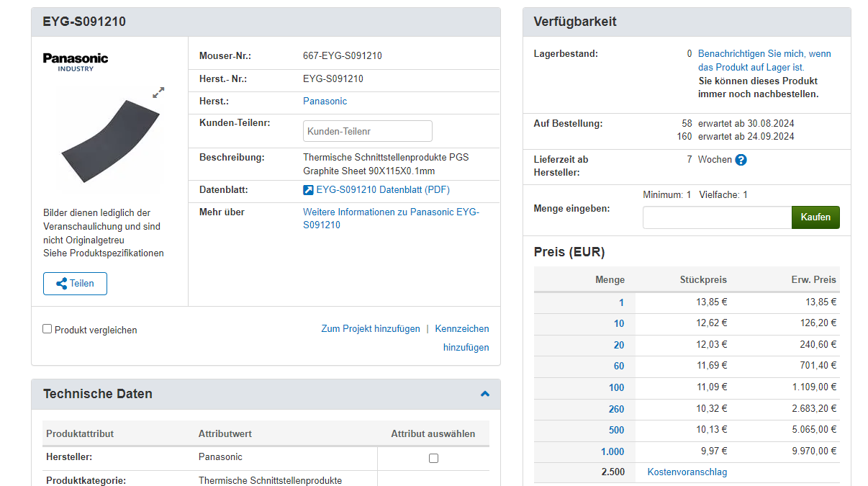
Task: Tick the Produkt vergleichen checkbox
Action: pyautogui.click(x=48, y=329)
